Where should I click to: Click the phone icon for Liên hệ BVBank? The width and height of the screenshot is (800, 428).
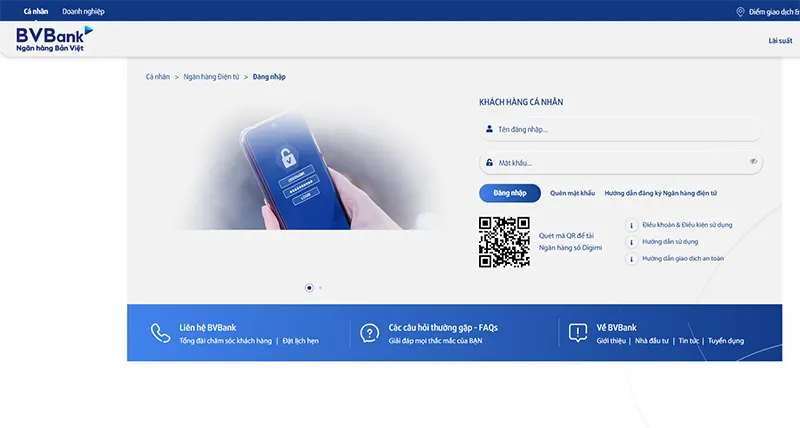pyautogui.click(x=160, y=333)
